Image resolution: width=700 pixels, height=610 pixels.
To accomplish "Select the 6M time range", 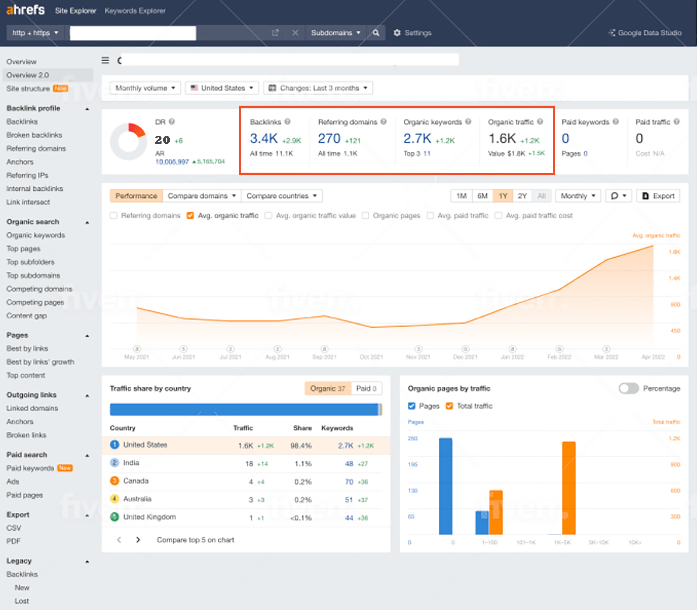I will point(483,196).
